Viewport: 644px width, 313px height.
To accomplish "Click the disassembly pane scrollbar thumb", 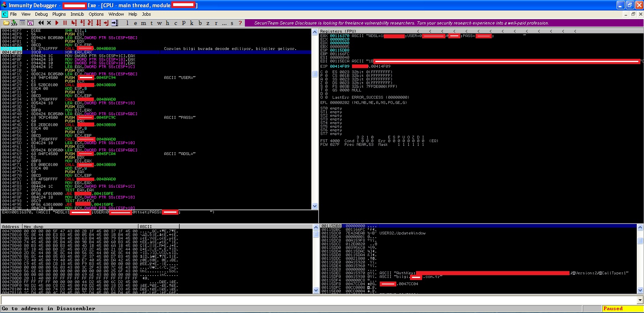I will [315, 74].
